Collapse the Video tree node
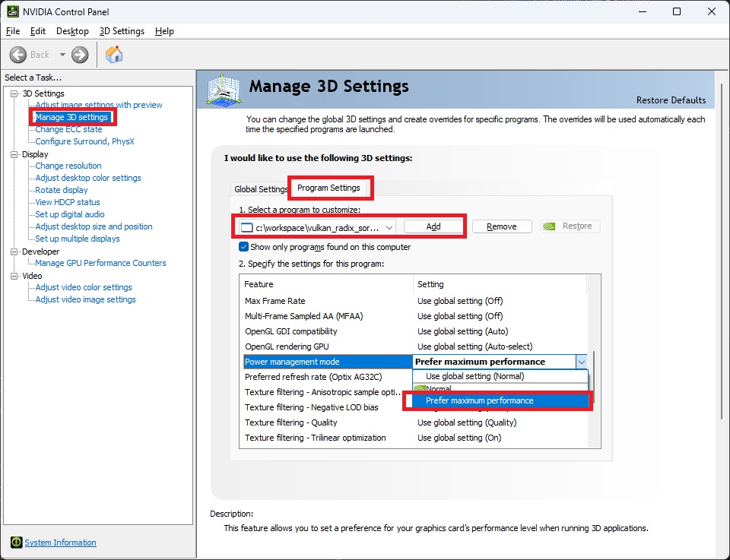Image resolution: width=730 pixels, height=560 pixels. pos(14,276)
